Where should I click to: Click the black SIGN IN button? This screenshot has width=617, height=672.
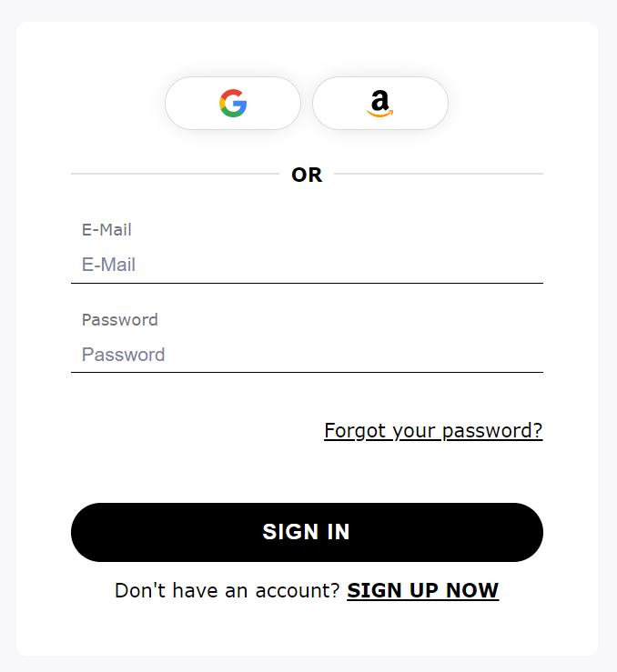point(307,532)
